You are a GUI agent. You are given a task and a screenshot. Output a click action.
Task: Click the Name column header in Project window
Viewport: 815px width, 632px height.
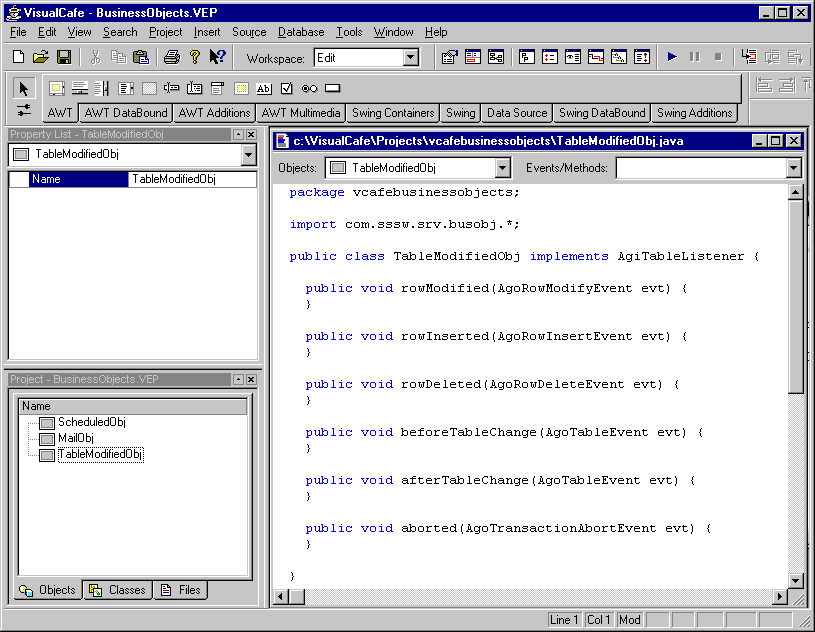133,406
